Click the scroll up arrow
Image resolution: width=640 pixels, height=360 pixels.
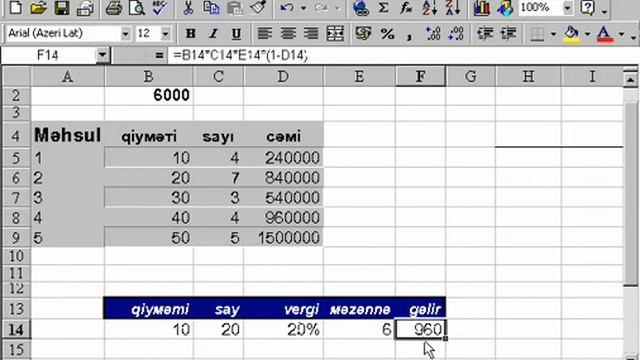[x=631, y=79]
